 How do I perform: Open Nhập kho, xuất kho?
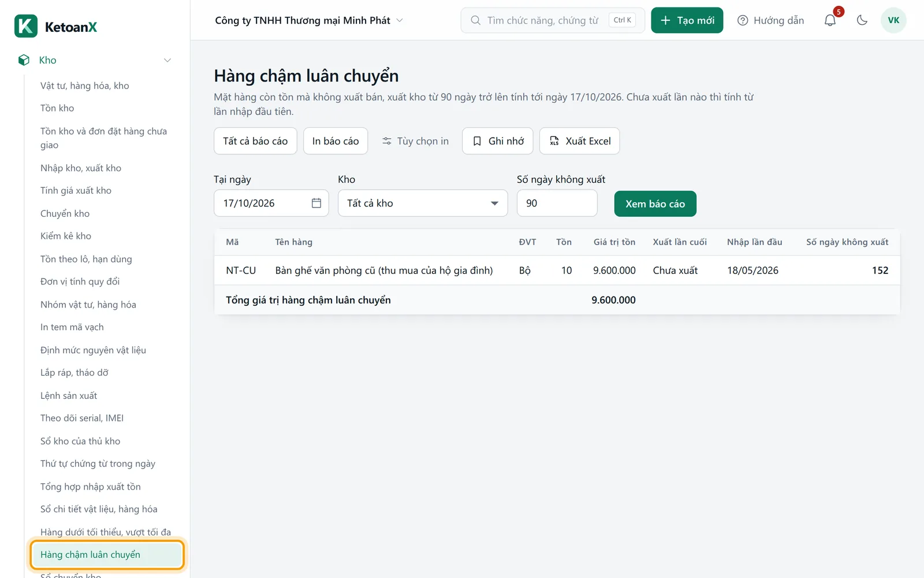pyautogui.click(x=81, y=168)
